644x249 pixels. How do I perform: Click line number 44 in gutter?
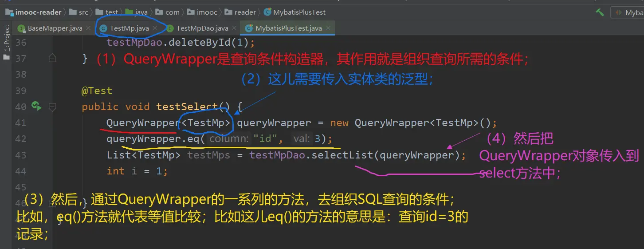(21, 171)
